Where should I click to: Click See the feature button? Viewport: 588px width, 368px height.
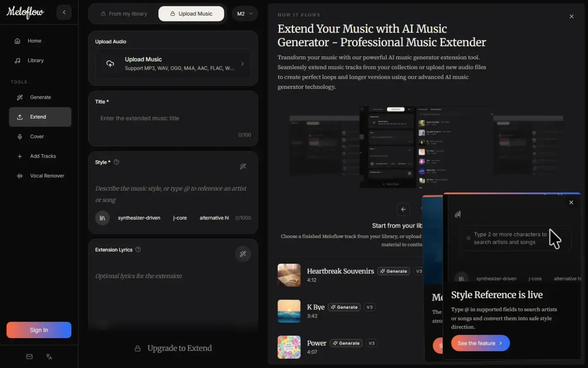coord(480,343)
